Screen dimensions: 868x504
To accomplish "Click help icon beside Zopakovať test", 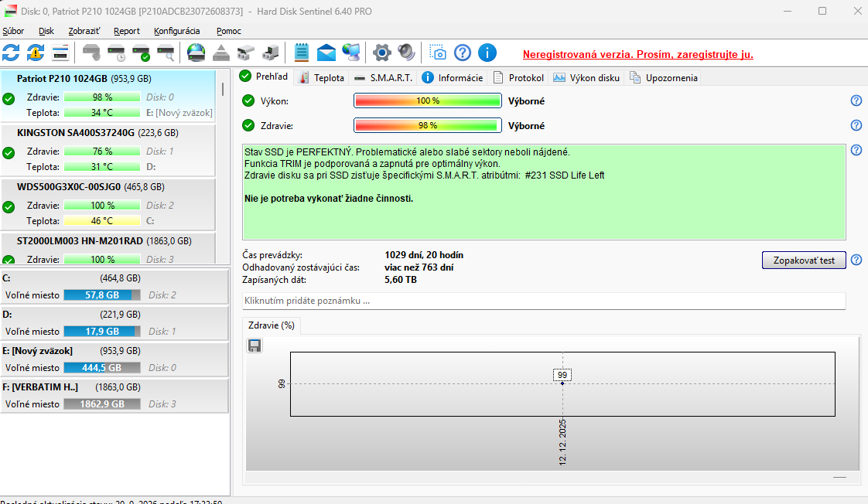I will click(856, 260).
